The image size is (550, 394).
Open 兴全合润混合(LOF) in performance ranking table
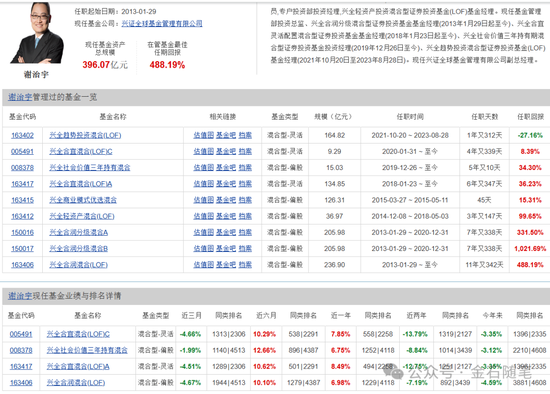[76, 383]
